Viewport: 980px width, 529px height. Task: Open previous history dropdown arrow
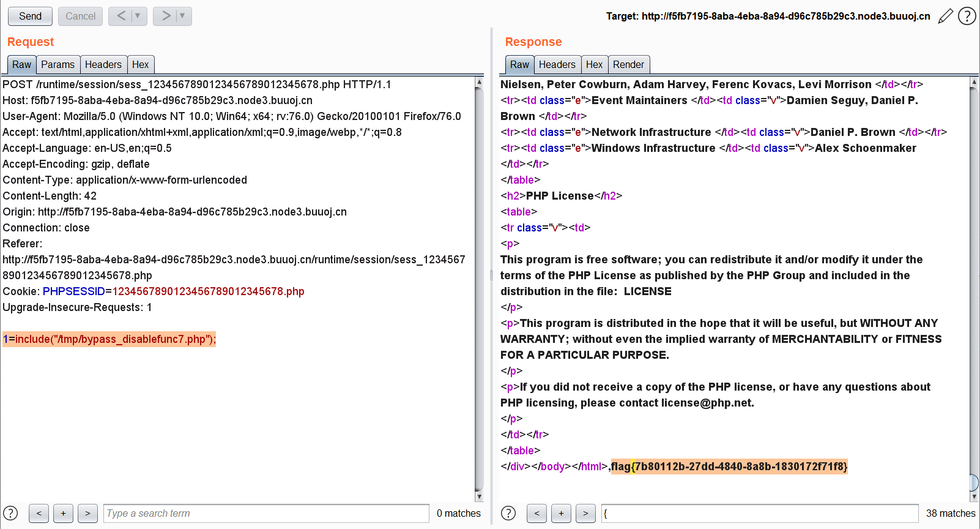click(x=138, y=16)
